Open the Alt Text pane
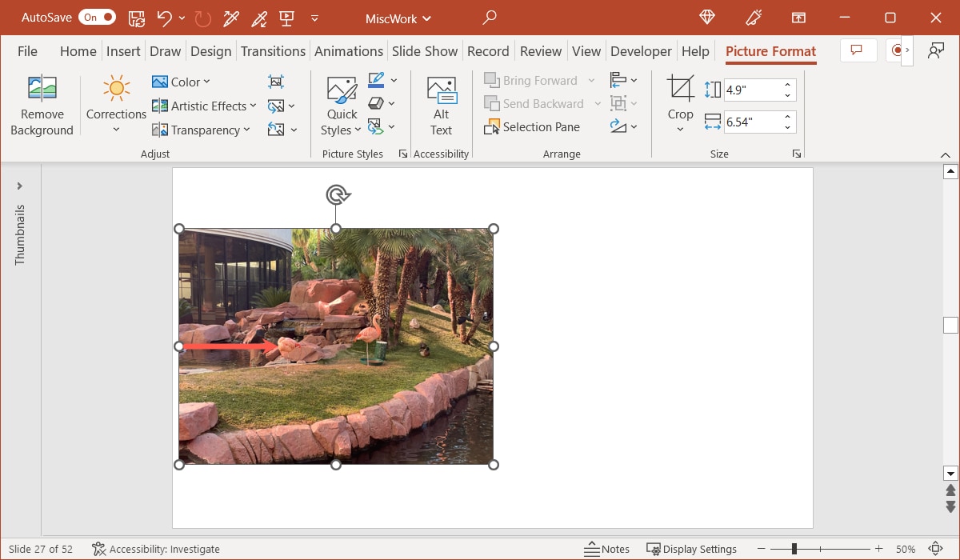This screenshot has height=560, width=960. (441, 104)
